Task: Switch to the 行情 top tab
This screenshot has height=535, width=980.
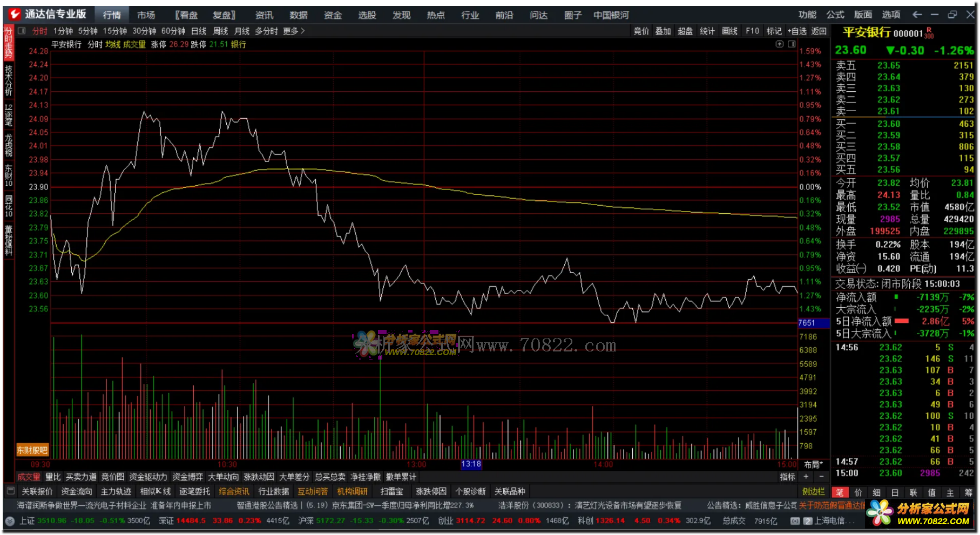Action: (112, 15)
